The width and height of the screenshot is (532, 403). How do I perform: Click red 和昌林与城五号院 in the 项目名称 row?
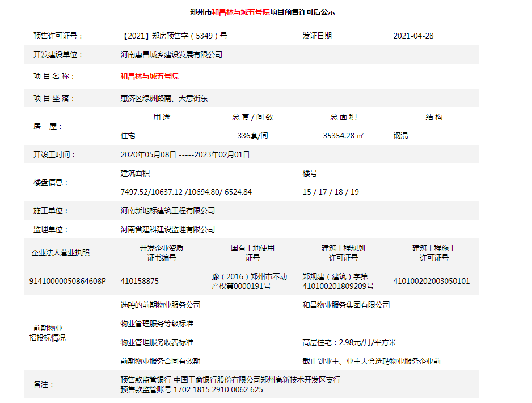[149, 76]
